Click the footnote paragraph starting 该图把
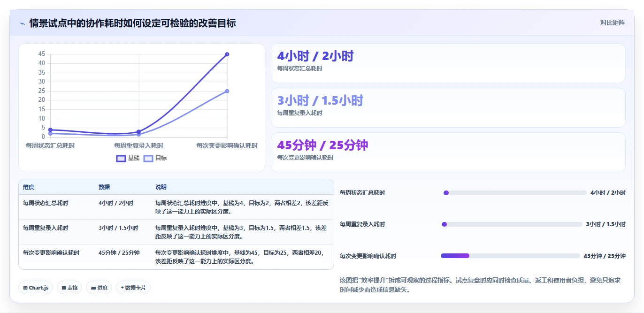 [x=480, y=285]
